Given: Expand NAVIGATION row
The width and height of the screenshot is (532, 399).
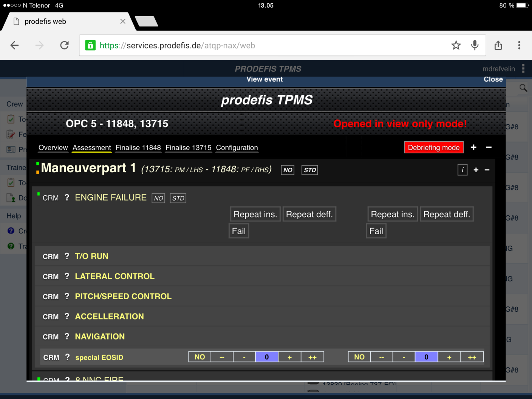Looking at the screenshot, I should coord(262,336).
